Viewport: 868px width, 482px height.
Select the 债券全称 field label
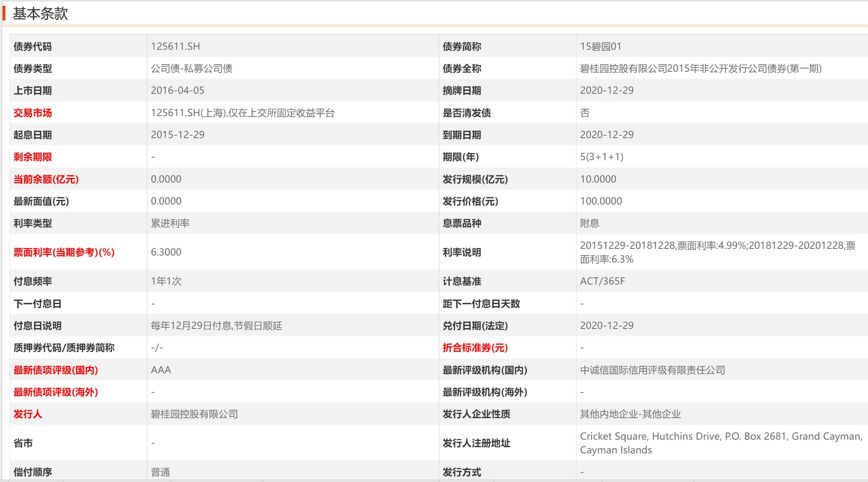coord(462,68)
